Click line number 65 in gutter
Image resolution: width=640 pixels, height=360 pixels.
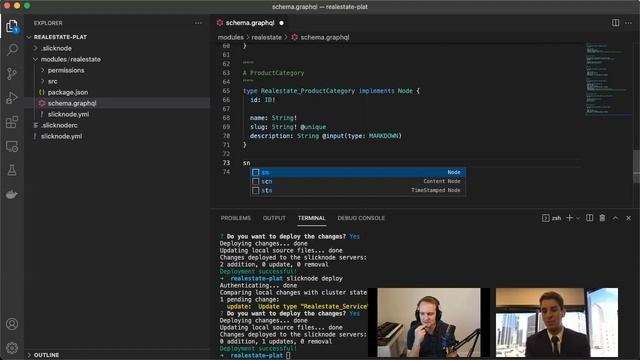tap(226, 91)
